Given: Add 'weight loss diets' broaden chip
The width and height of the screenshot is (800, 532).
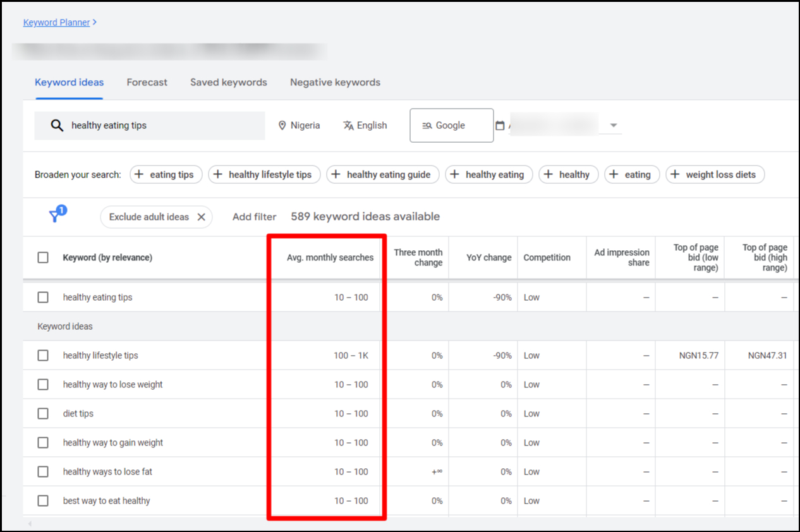Looking at the screenshot, I should (x=715, y=174).
